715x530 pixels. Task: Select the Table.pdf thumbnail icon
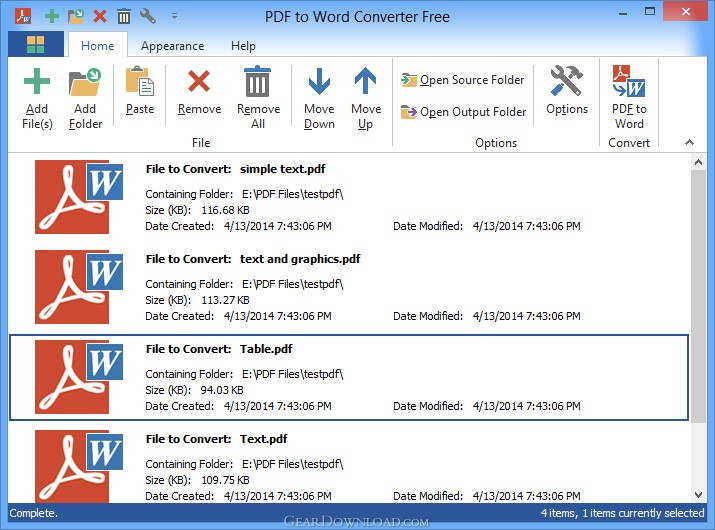pyautogui.click(x=78, y=377)
